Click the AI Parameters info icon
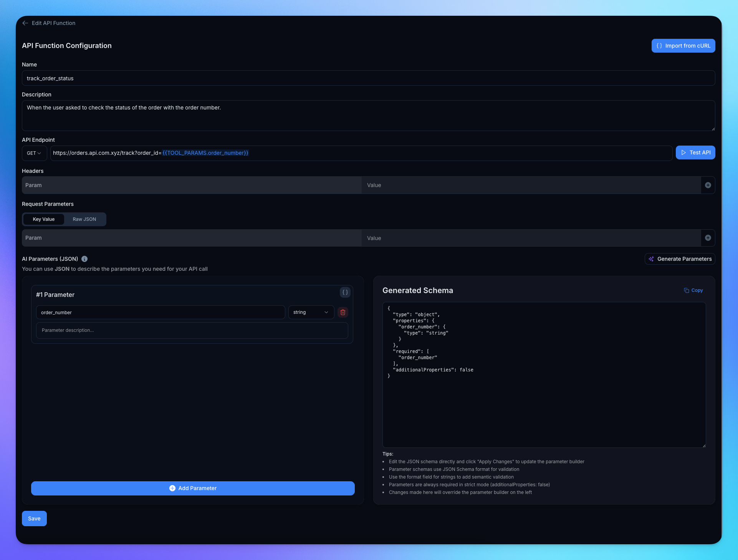 pyautogui.click(x=84, y=259)
